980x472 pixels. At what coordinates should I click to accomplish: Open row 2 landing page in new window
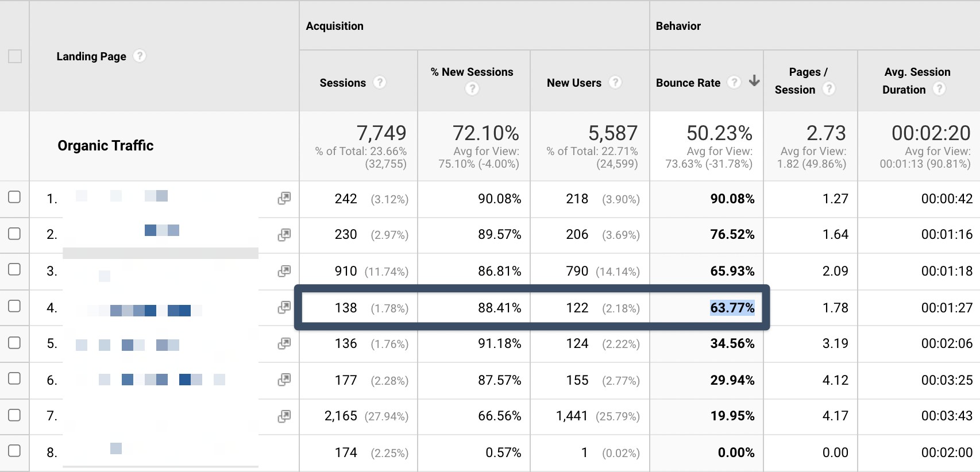click(284, 235)
